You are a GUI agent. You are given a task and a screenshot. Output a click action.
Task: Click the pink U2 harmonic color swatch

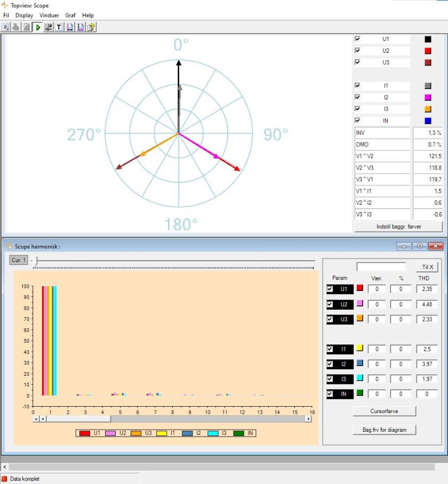pos(359,303)
